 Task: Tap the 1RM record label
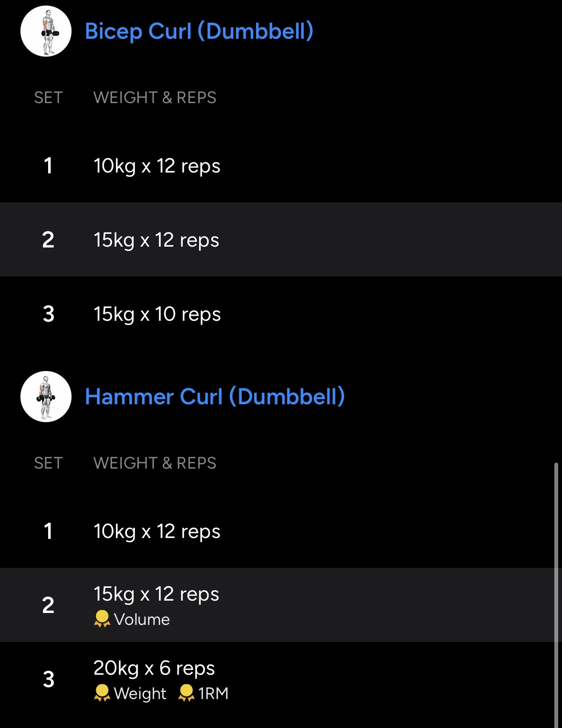(213, 693)
